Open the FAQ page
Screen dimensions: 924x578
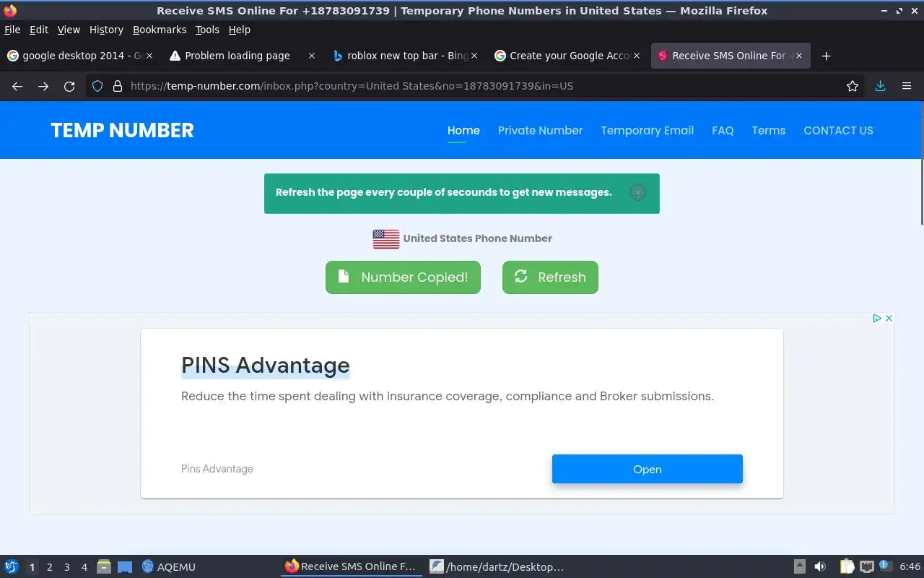pyautogui.click(x=723, y=131)
